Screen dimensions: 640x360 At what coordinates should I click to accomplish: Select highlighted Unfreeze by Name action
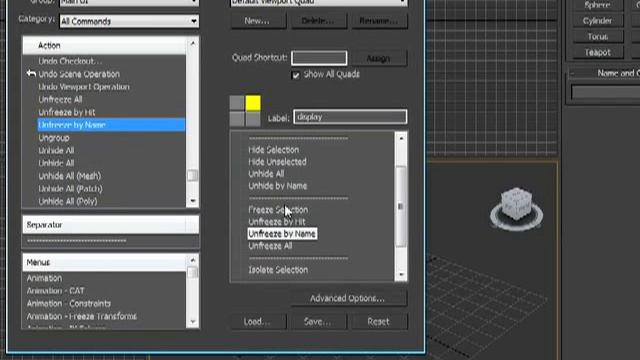[x=111, y=125]
